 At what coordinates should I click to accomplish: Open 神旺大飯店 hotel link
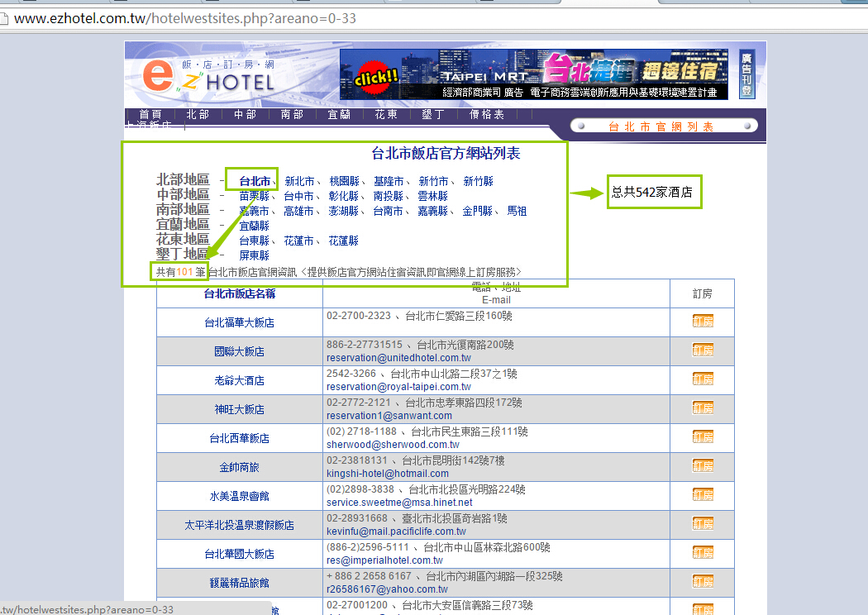[x=239, y=409]
